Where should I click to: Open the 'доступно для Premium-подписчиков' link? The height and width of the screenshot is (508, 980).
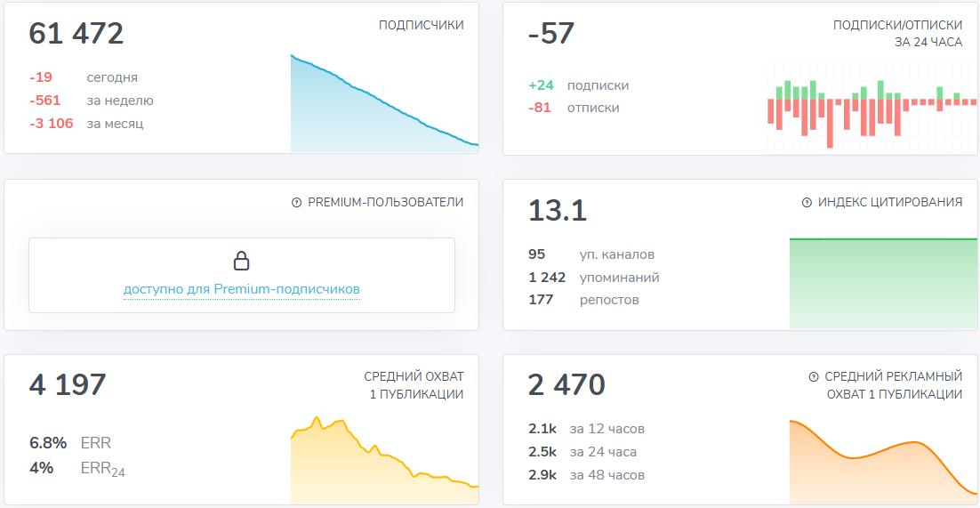242,290
